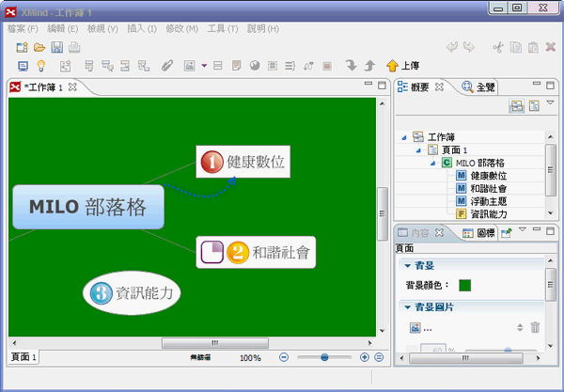Switch to the 圖標 tab
The height and width of the screenshot is (392, 564).
point(478,233)
